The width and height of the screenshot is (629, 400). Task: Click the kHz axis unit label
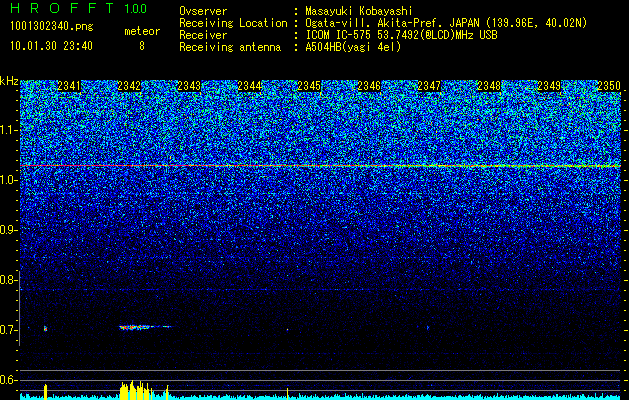coord(9,81)
